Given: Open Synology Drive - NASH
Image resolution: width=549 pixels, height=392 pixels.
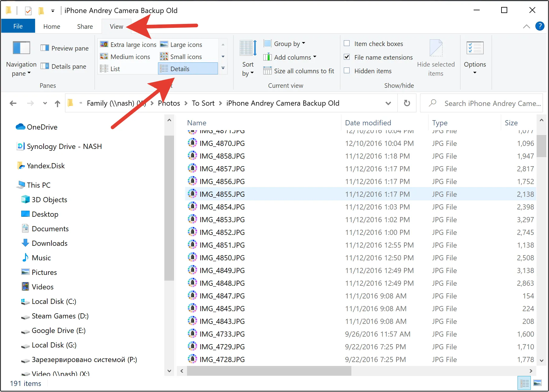Looking at the screenshot, I should 59,147.
